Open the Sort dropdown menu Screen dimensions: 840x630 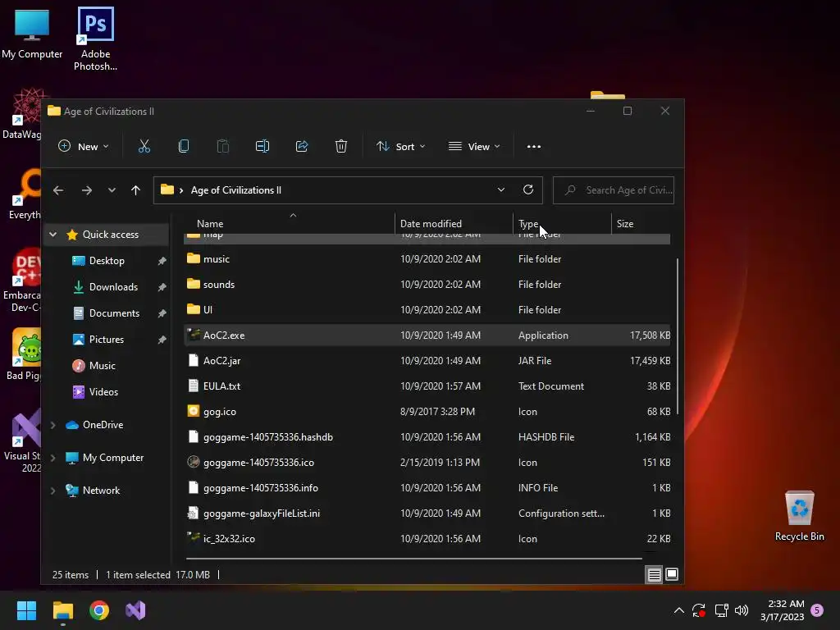click(400, 146)
